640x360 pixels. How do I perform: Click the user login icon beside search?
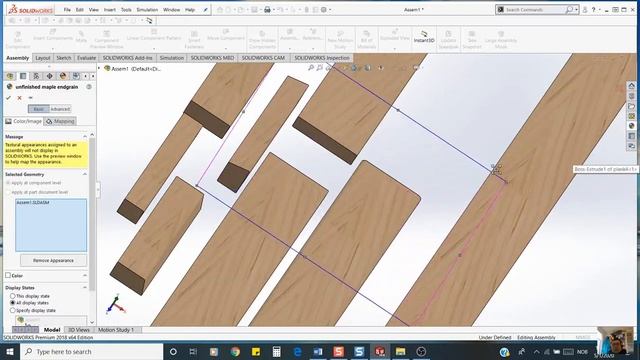point(584,10)
